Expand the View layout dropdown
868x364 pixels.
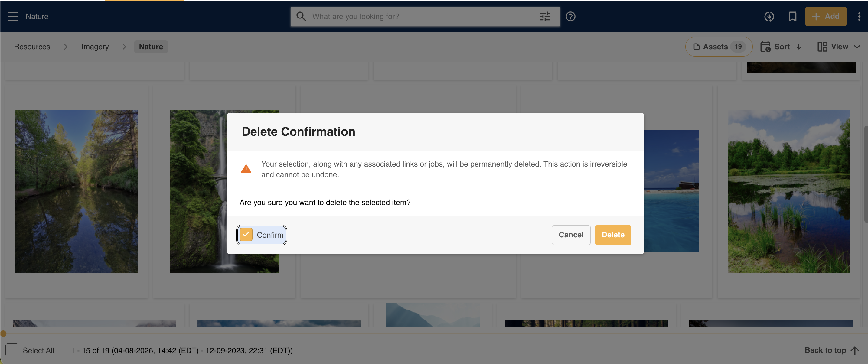click(839, 47)
